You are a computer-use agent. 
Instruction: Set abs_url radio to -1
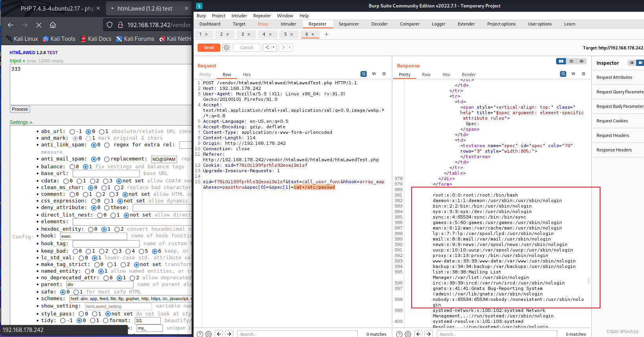[72, 131]
